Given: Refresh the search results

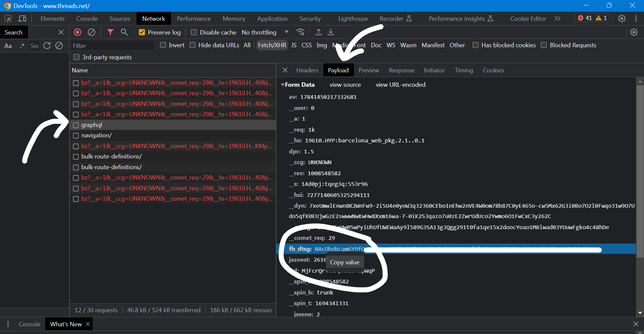Looking at the screenshot, I should tap(47, 46).
